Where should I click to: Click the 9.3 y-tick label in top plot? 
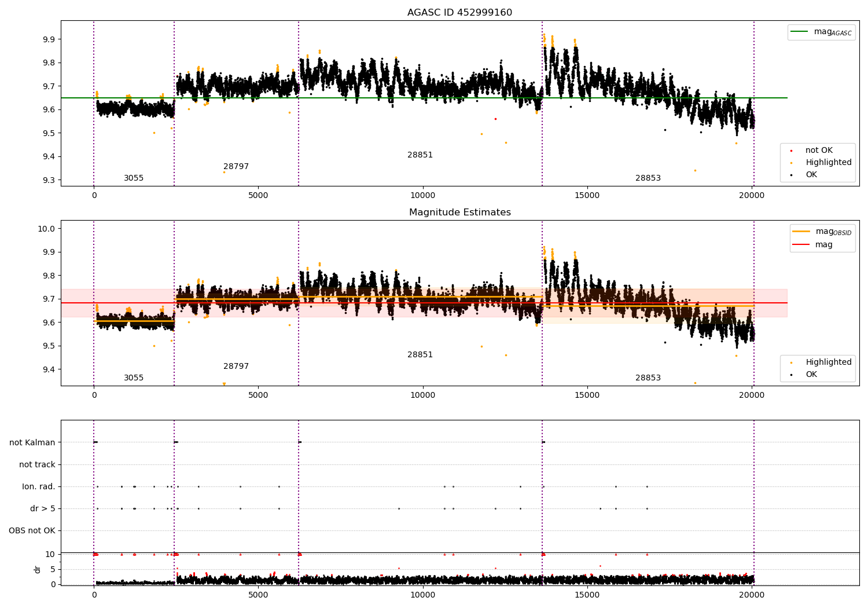point(49,180)
